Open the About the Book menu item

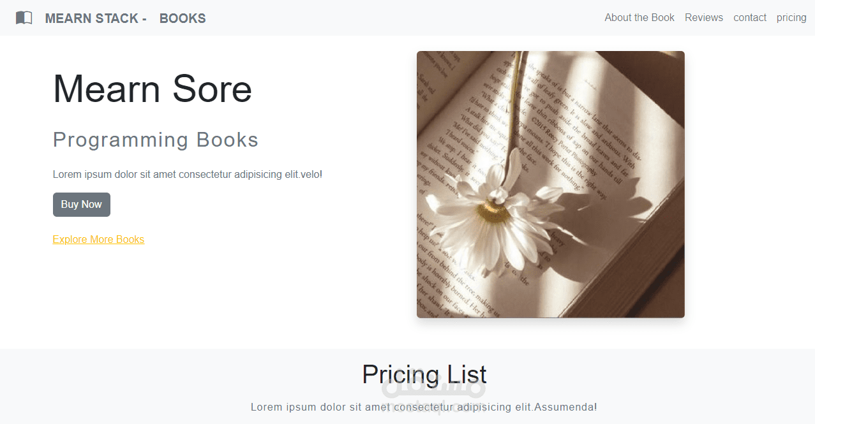click(x=639, y=17)
